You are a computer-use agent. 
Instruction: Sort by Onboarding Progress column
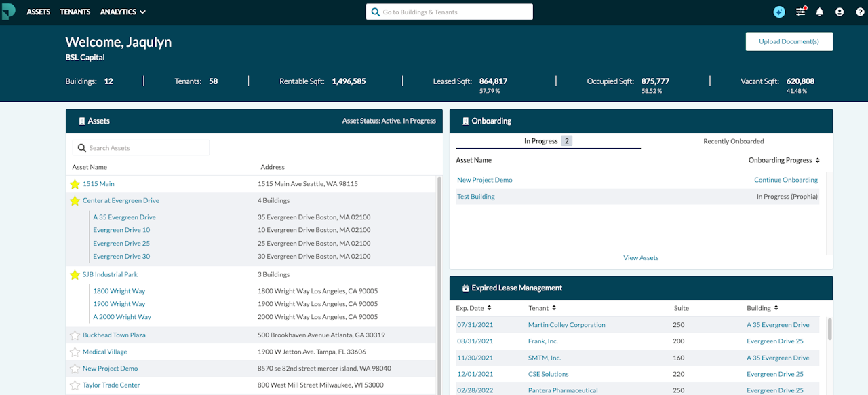click(784, 160)
